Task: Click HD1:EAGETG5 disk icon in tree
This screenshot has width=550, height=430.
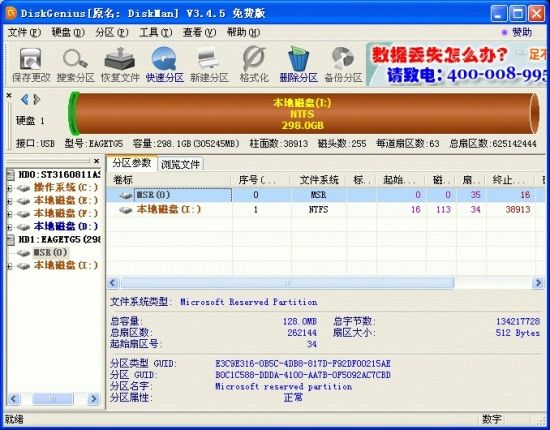Action: click(x=11, y=240)
